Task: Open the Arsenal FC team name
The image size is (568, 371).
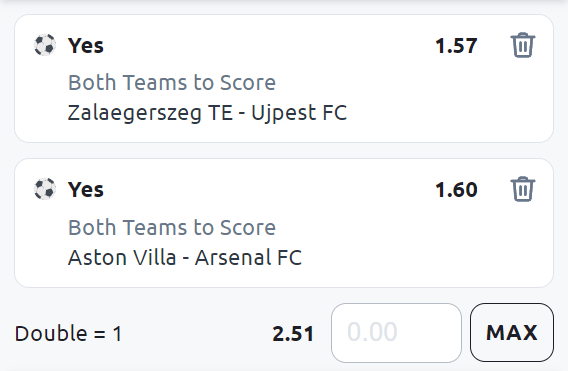Action: pos(248,257)
